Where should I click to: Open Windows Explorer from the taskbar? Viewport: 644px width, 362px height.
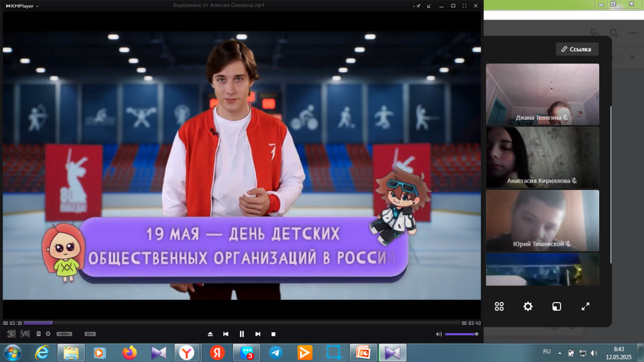[x=71, y=352]
